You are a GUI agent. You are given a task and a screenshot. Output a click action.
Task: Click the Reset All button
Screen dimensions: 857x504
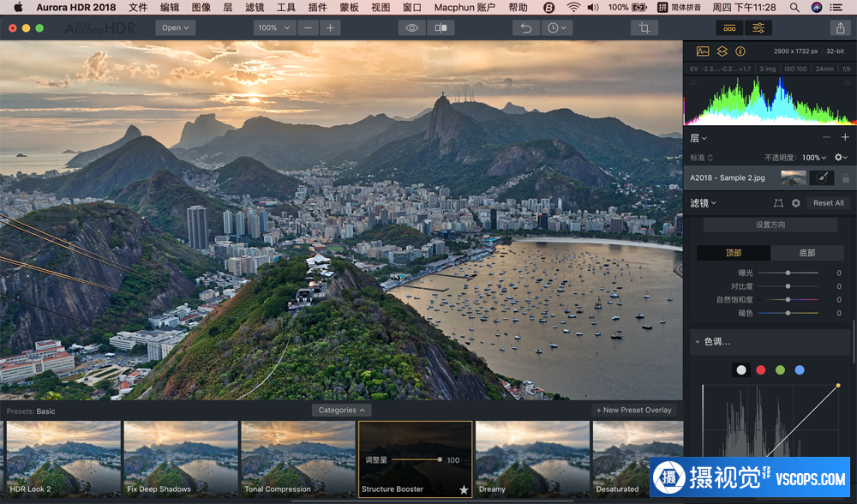point(828,203)
